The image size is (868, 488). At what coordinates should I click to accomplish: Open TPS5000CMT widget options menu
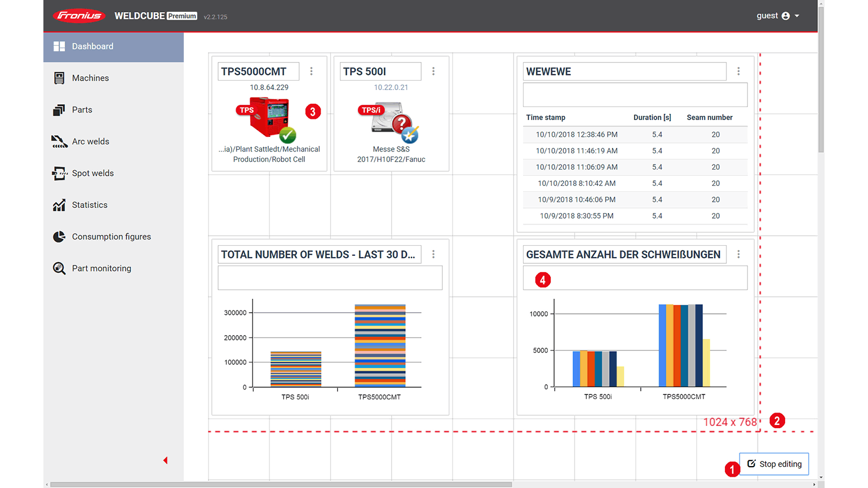tap(311, 72)
